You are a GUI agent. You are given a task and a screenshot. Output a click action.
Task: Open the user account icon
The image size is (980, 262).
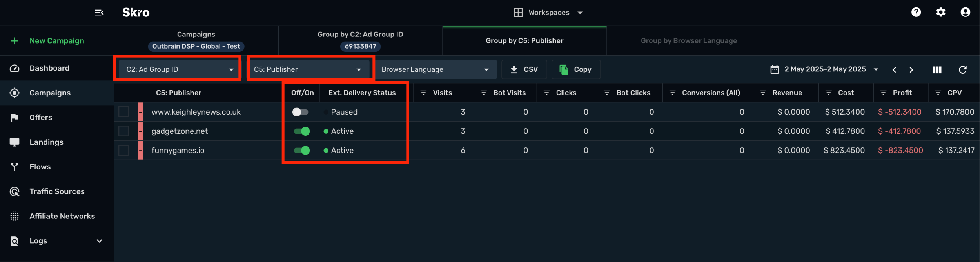pos(965,13)
